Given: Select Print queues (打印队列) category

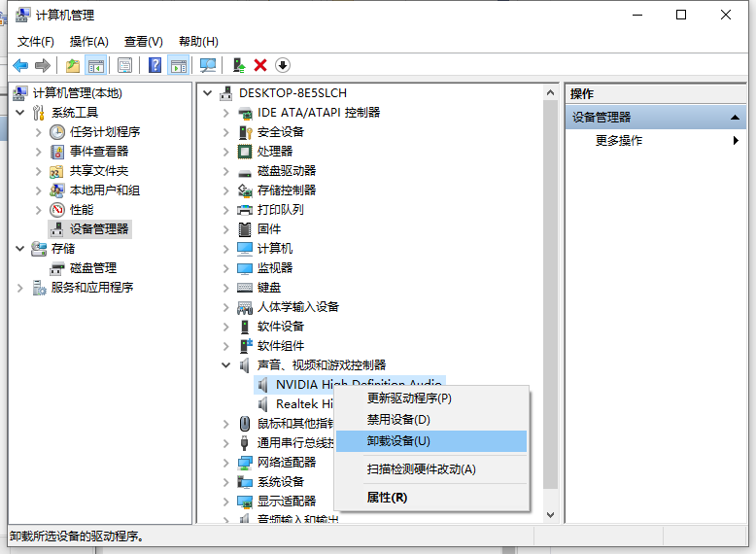Looking at the screenshot, I should (x=281, y=209).
